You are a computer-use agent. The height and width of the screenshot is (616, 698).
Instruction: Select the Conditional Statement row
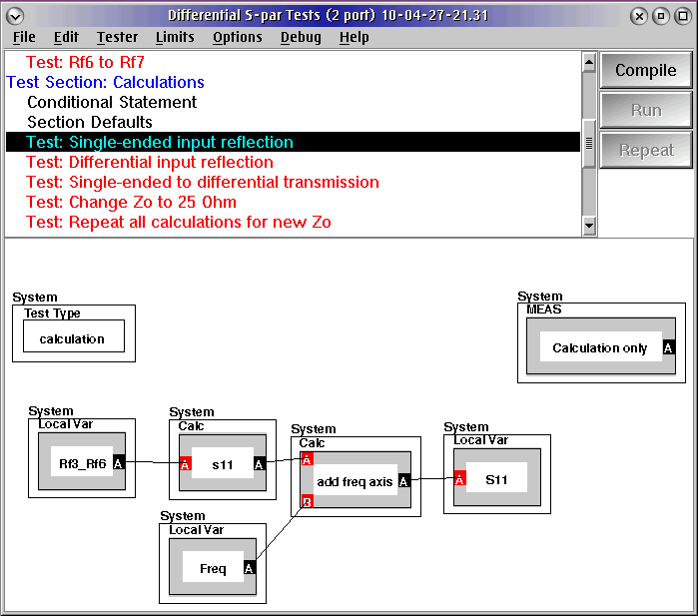(293, 103)
